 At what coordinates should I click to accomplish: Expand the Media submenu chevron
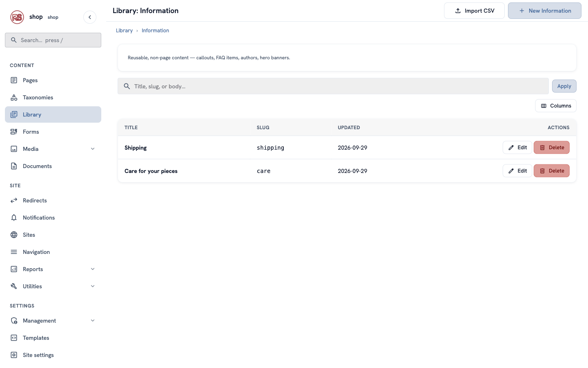click(93, 149)
